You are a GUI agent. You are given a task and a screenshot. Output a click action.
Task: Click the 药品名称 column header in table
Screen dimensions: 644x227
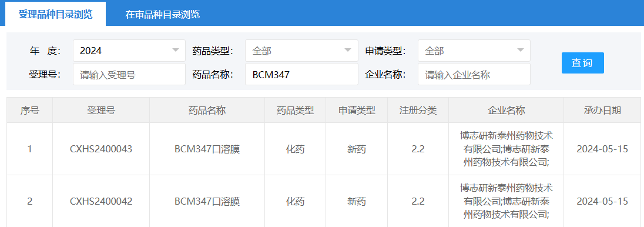pos(207,110)
